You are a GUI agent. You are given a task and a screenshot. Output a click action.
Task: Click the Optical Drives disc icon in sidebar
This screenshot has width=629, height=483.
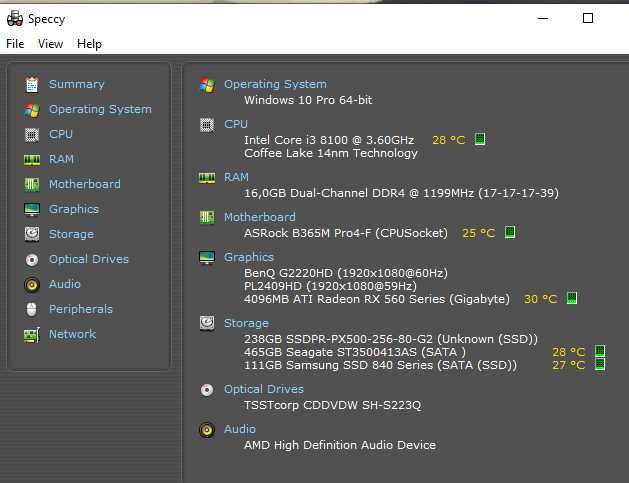32,260
